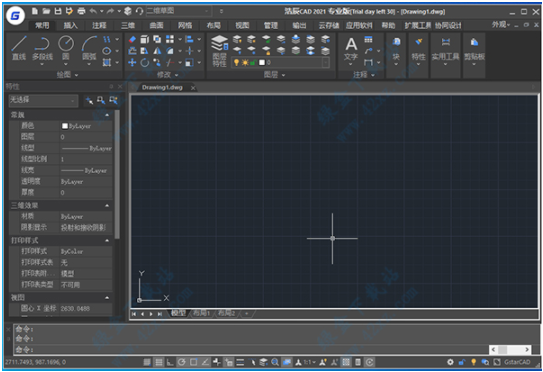Click the Erase tool icon
Image resolution: width=543 pixels, height=372 pixels.
point(132,39)
